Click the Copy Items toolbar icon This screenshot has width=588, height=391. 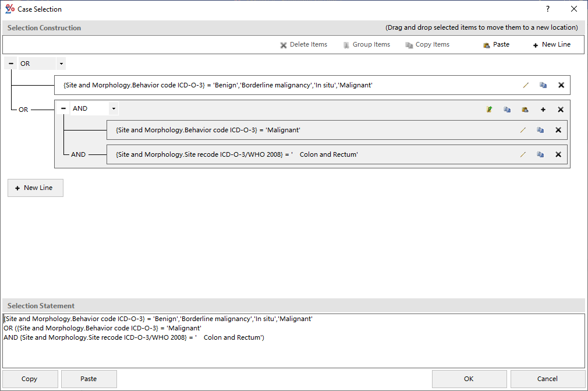pos(409,44)
